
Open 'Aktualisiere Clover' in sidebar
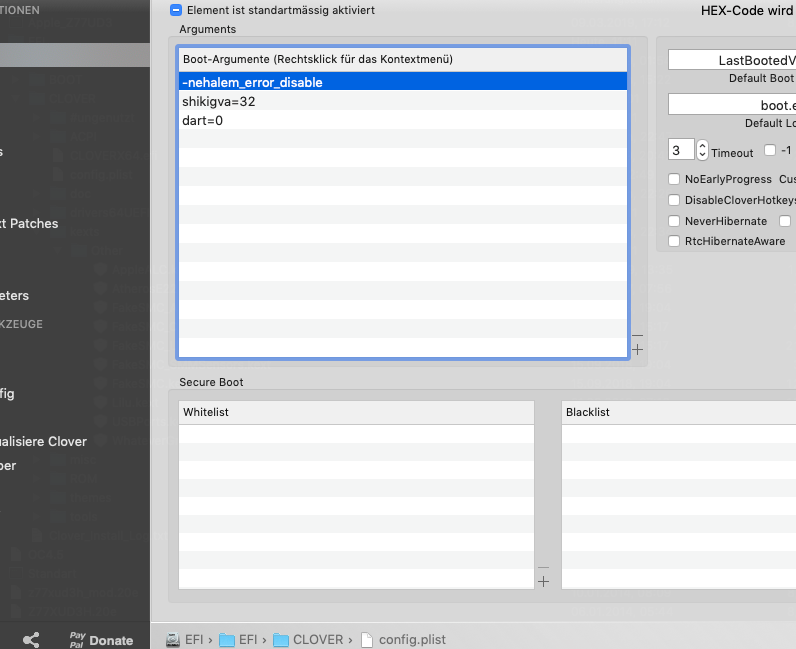click(x=43, y=441)
